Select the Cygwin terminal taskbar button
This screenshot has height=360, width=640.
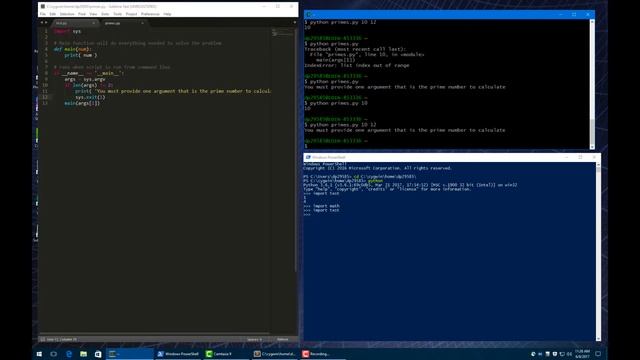tap(130, 354)
